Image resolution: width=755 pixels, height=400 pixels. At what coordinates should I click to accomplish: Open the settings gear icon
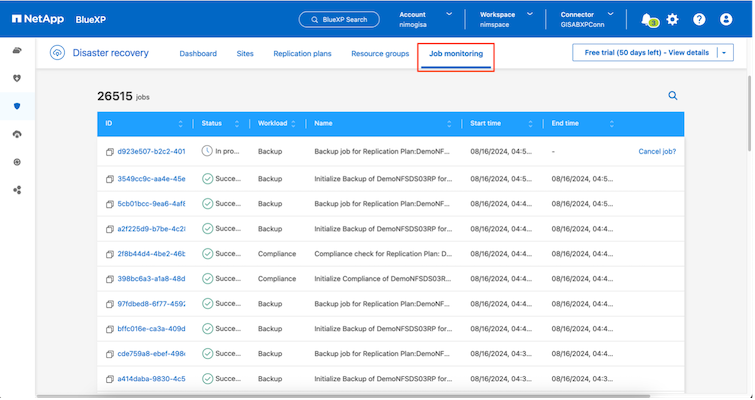672,19
